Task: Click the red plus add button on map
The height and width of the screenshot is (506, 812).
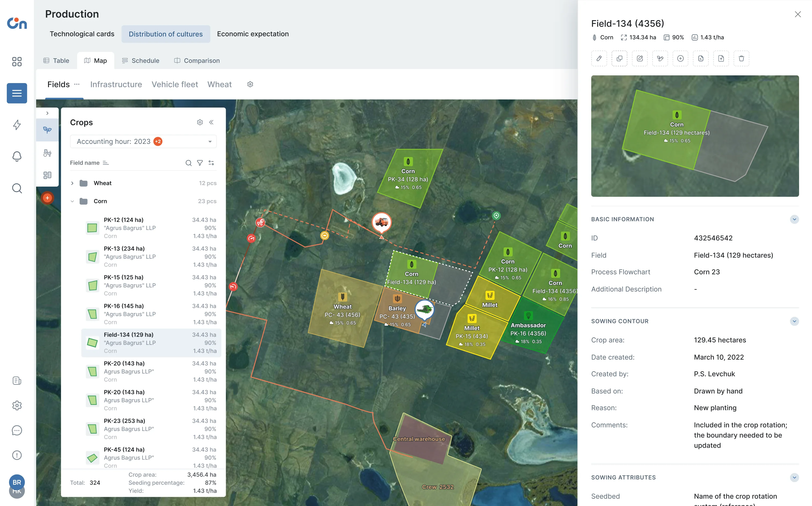Action: (x=48, y=198)
